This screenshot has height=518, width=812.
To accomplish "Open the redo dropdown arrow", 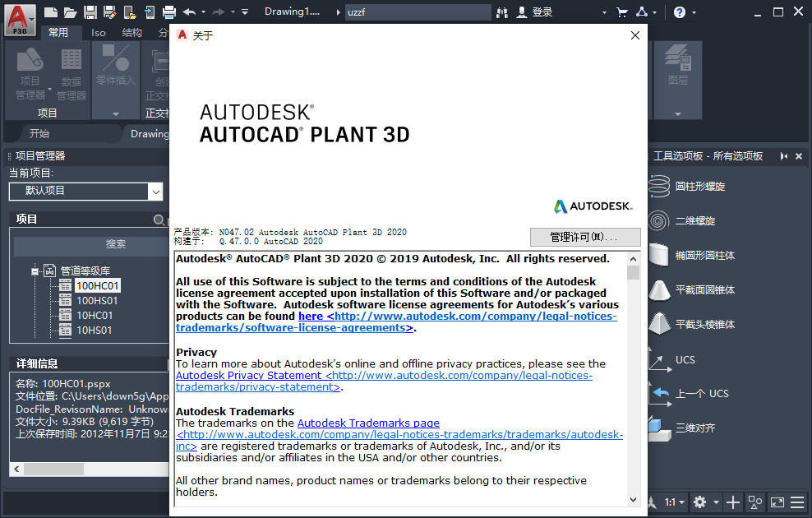I will point(231,12).
